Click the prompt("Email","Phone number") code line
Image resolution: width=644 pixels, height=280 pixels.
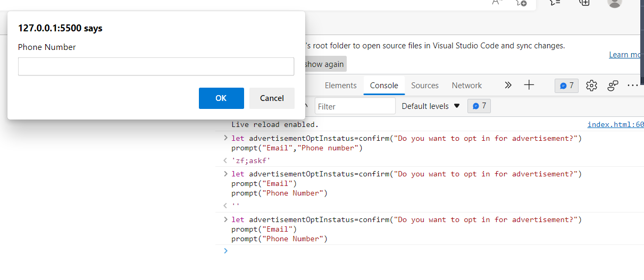[297, 148]
